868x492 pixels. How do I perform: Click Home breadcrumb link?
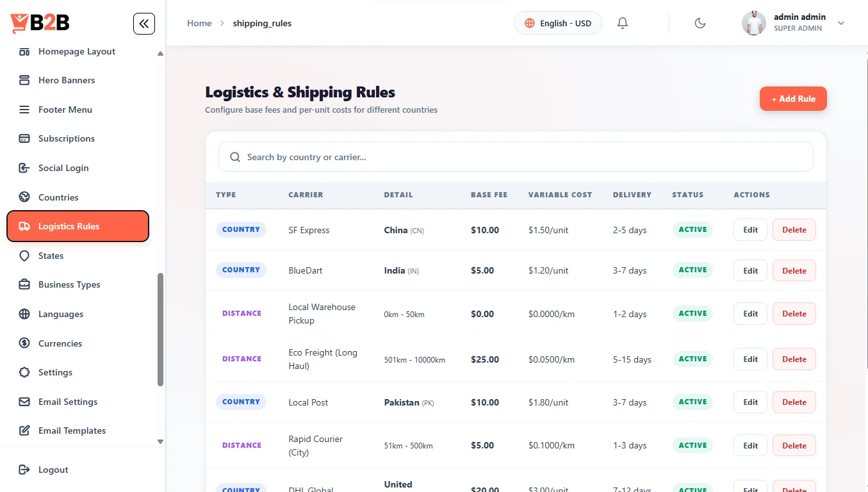pos(199,23)
